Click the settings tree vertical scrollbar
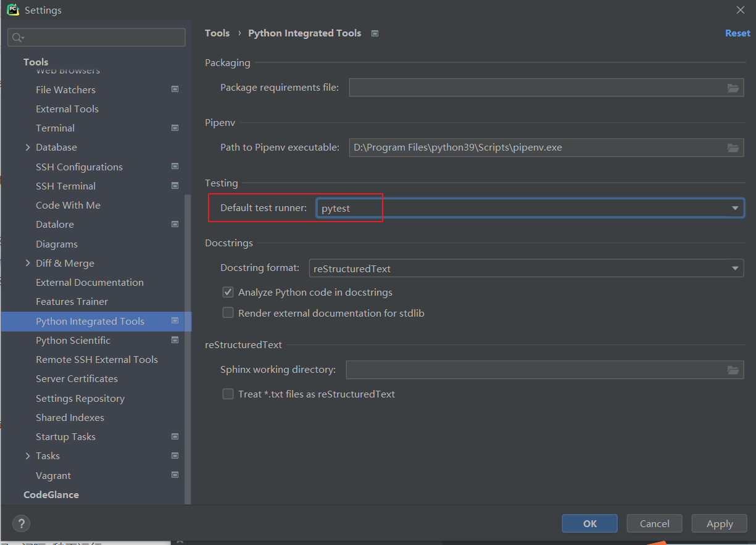This screenshot has height=545, width=756. (188, 349)
